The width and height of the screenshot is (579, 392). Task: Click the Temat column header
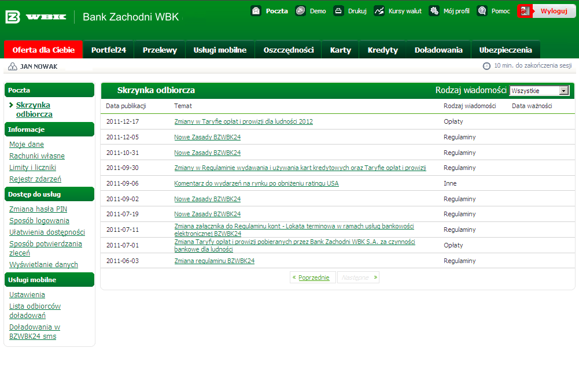[183, 106]
